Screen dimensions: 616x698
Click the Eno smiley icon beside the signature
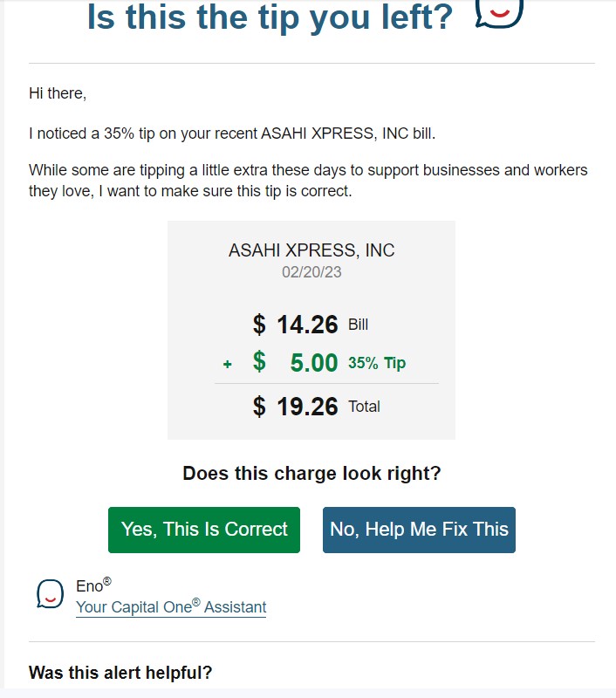pos(50,594)
